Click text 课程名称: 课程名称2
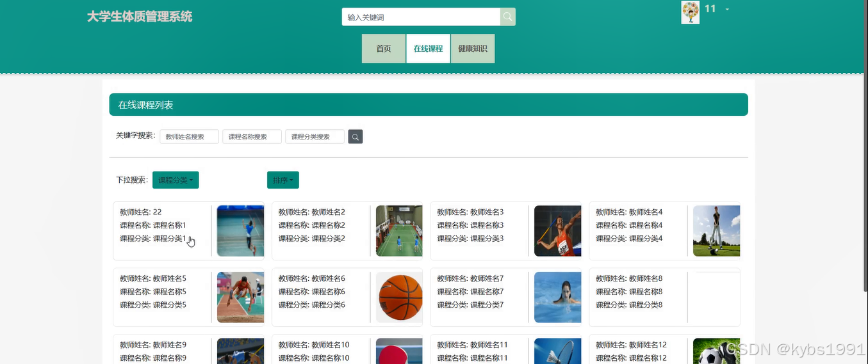 pyautogui.click(x=312, y=225)
